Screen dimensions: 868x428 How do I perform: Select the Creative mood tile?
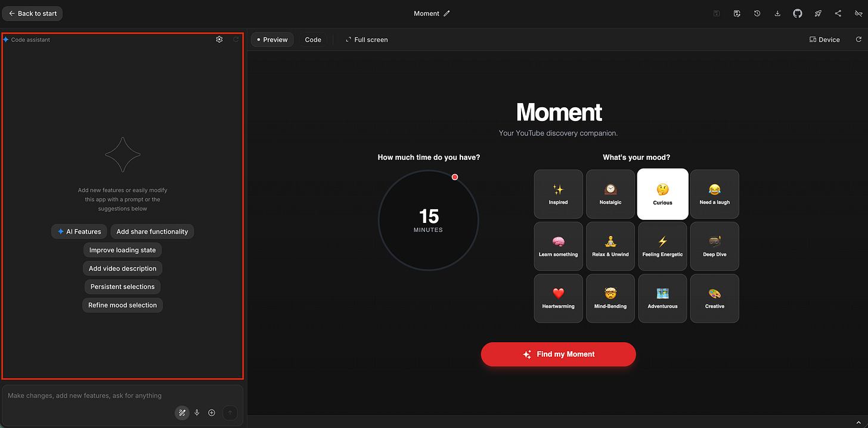[x=714, y=298]
